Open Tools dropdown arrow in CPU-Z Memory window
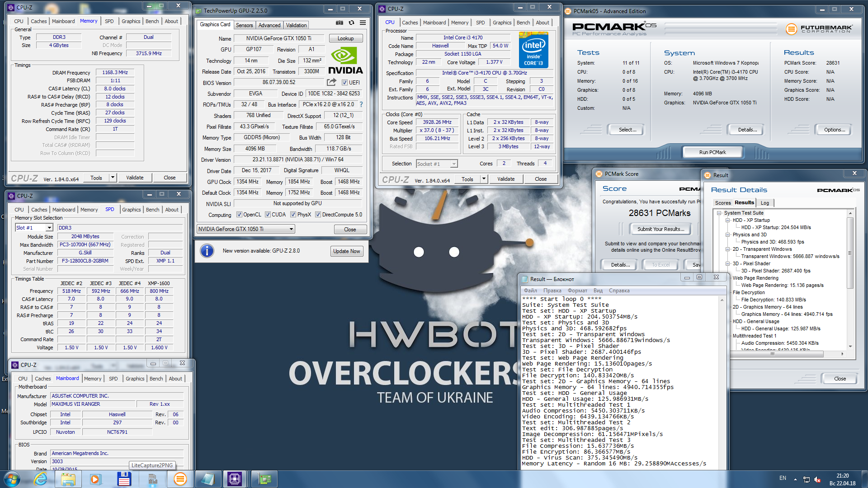Image resolution: width=868 pixels, height=488 pixels. 113,178
